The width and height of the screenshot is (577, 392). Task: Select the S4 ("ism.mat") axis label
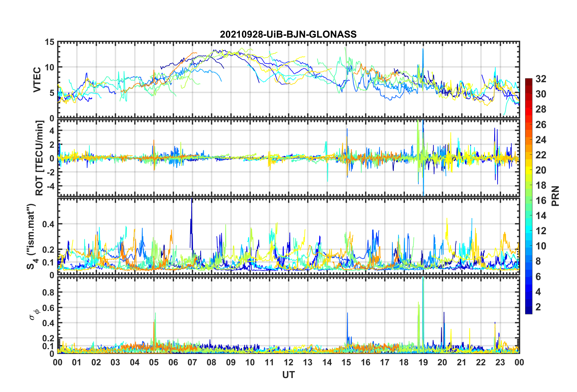[x=31, y=236]
